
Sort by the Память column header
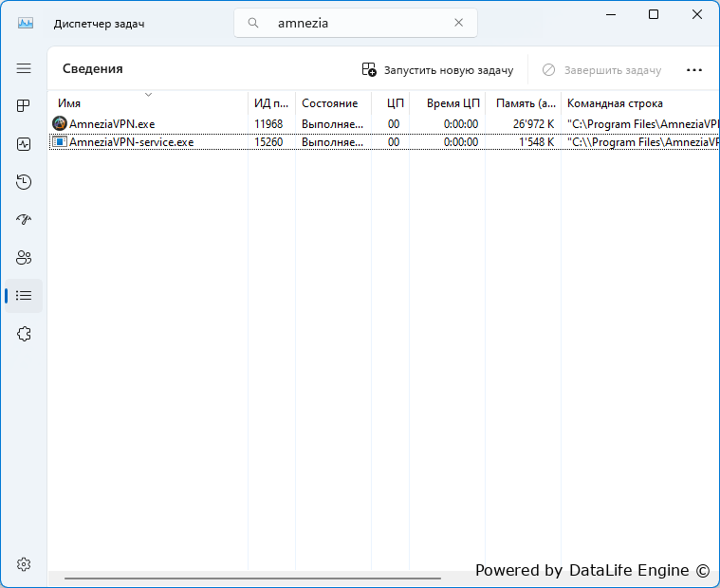pyautogui.click(x=523, y=103)
